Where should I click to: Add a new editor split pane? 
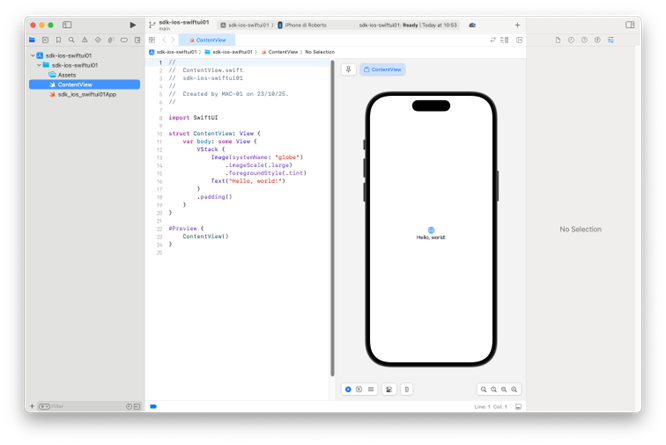click(519, 40)
